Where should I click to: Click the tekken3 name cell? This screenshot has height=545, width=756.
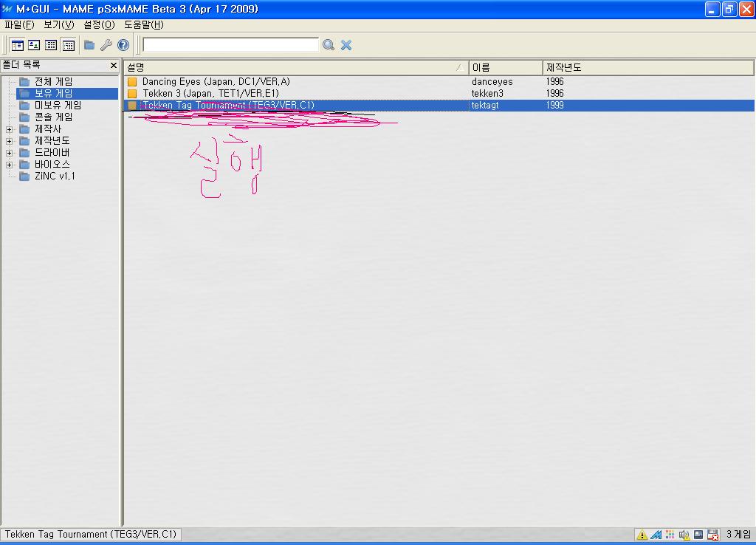(x=487, y=94)
